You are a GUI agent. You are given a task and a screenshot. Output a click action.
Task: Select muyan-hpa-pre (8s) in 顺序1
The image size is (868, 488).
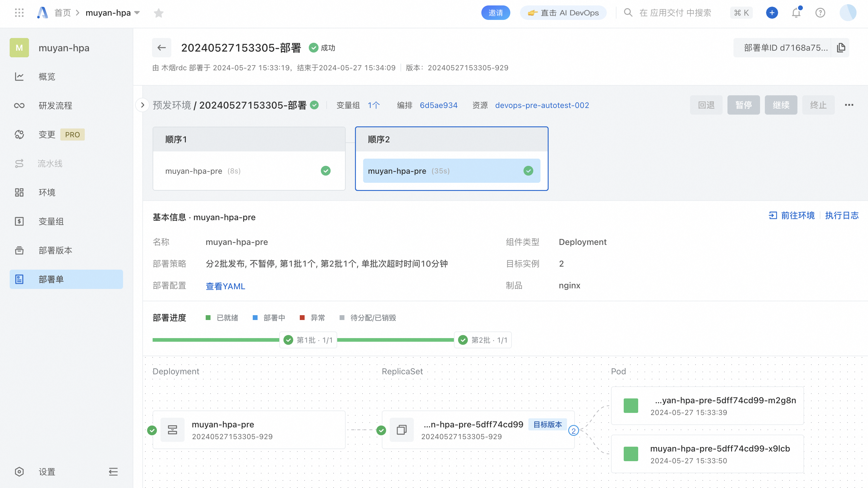(x=249, y=171)
